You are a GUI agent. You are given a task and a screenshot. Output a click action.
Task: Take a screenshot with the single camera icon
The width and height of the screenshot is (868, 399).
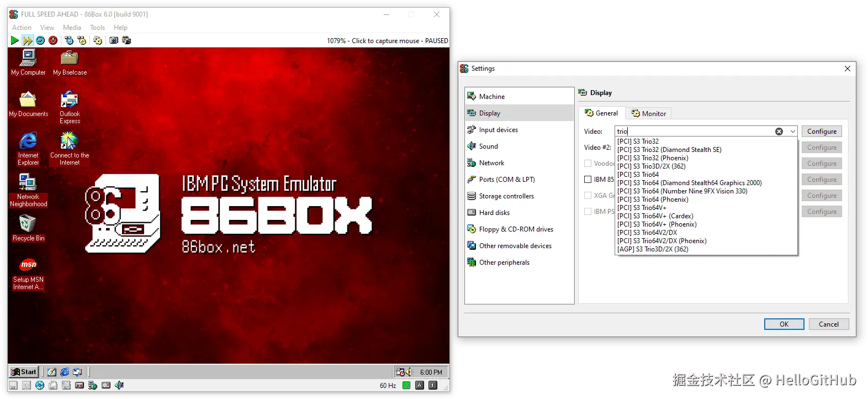(x=114, y=40)
